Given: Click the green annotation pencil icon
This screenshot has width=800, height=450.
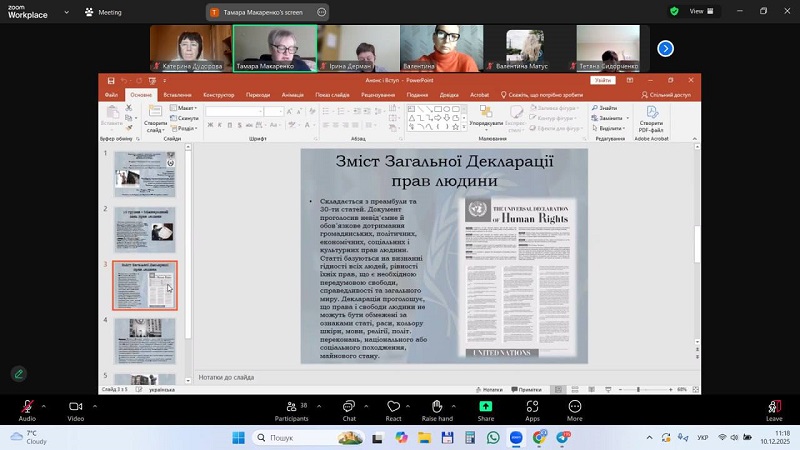Looking at the screenshot, I should 18,373.
